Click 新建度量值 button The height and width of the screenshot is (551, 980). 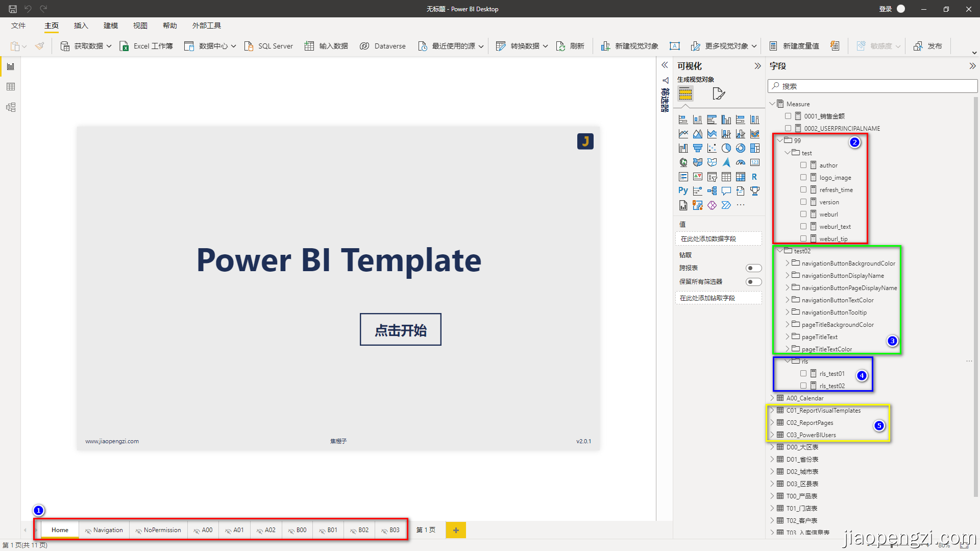click(794, 46)
